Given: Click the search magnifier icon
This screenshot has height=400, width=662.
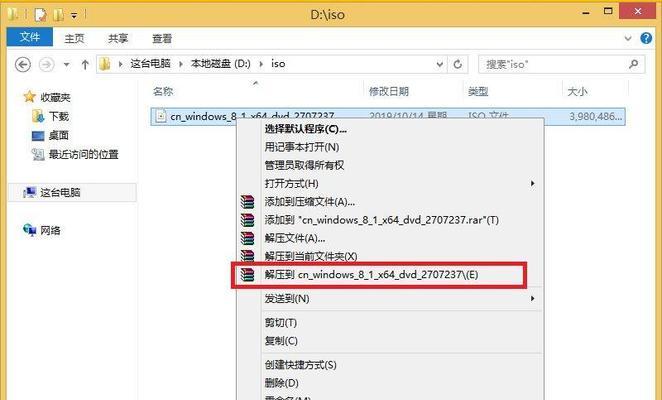Looking at the screenshot, I should point(633,64).
